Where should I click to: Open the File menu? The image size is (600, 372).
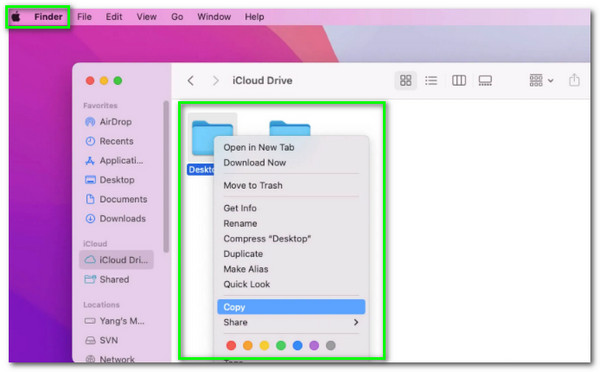coord(84,17)
